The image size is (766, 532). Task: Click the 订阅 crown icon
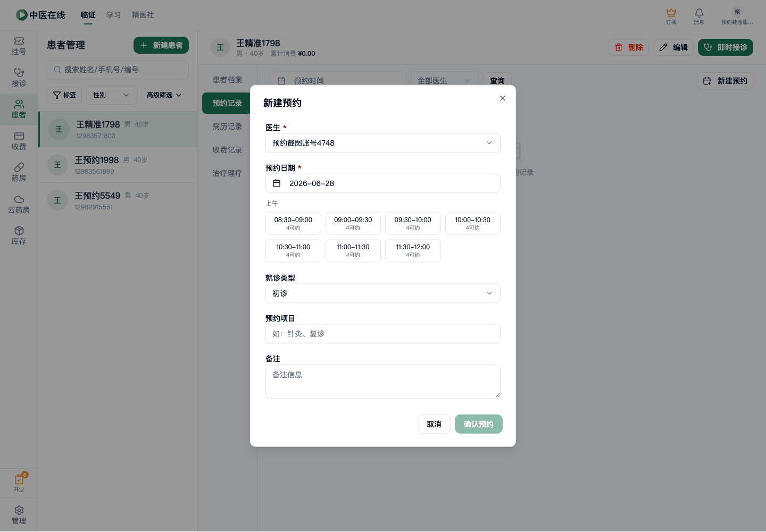coord(671,16)
